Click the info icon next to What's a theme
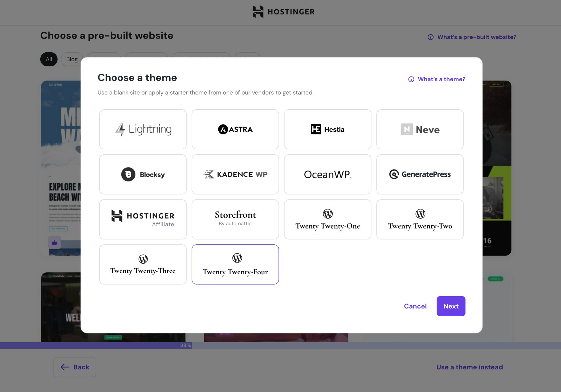This screenshot has height=392, width=561. [411, 79]
